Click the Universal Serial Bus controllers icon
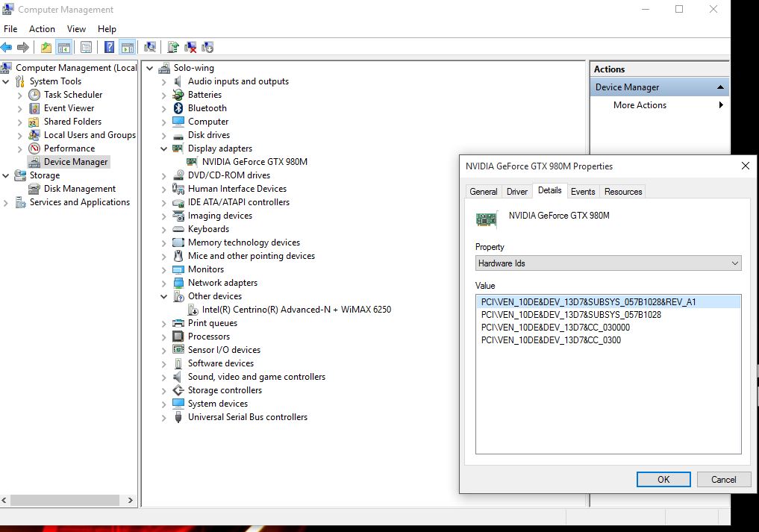The height and width of the screenshot is (532, 759). tap(178, 417)
